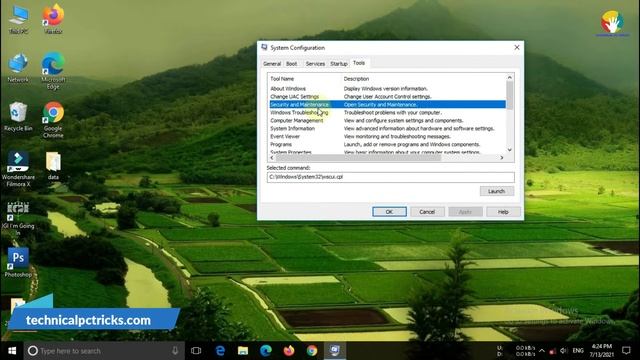
Task: Click horizontal scroll left arrow
Action: [x=272, y=158]
